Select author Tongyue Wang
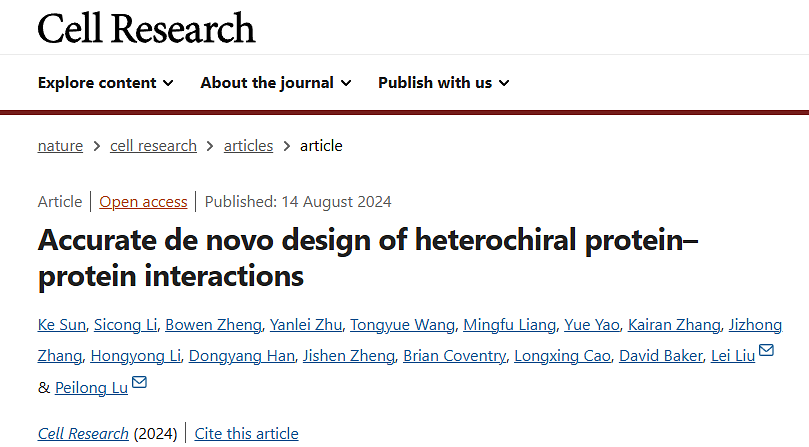Viewport: 809px width, 447px height. pos(400,324)
